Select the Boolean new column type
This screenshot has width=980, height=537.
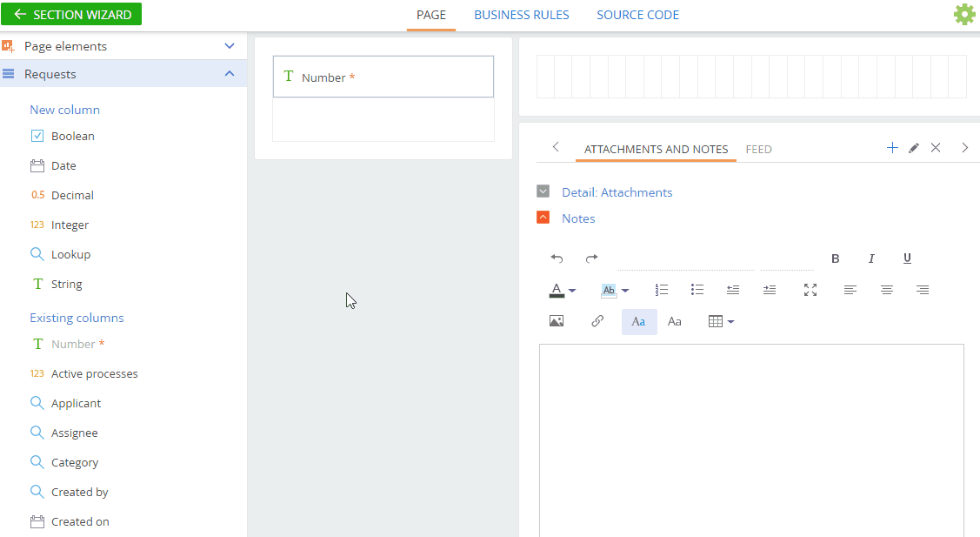[x=63, y=136]
